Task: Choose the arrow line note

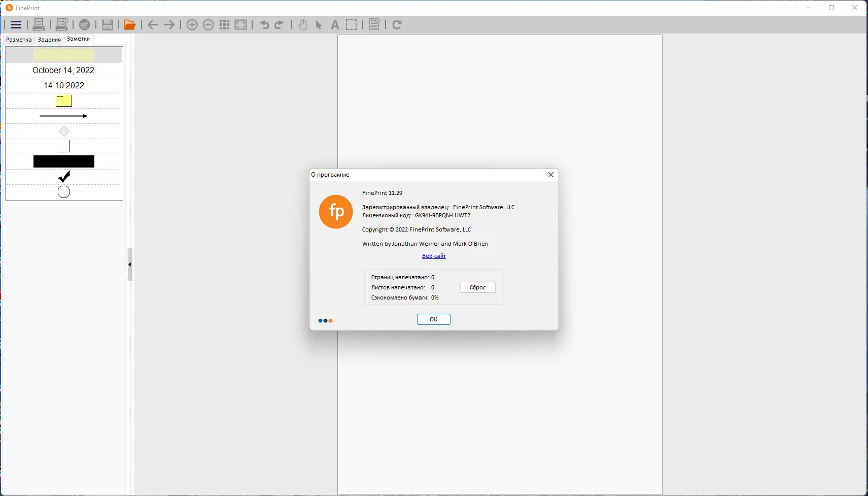Action: pos(64,116)
